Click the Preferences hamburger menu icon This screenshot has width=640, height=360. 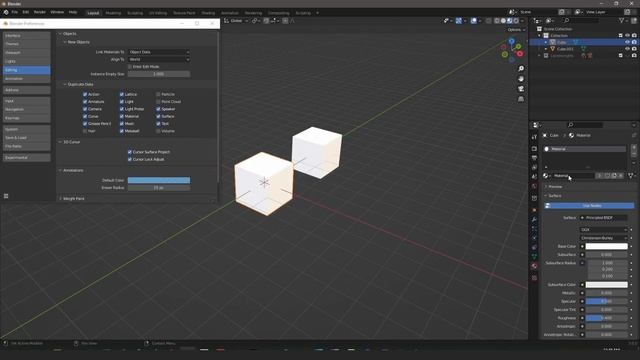pyautogui.click(x=6, y=196)
